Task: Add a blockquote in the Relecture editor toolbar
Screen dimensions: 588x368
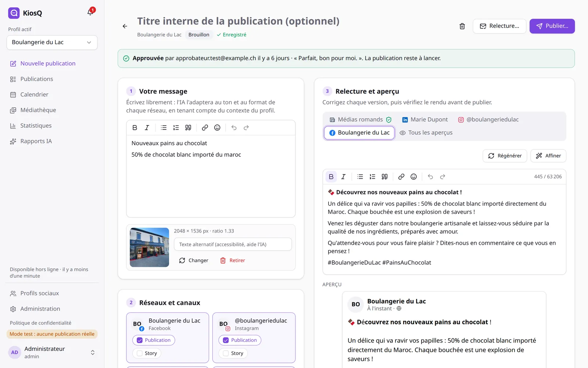Action: pyautogui.click(x=384, y=177)
